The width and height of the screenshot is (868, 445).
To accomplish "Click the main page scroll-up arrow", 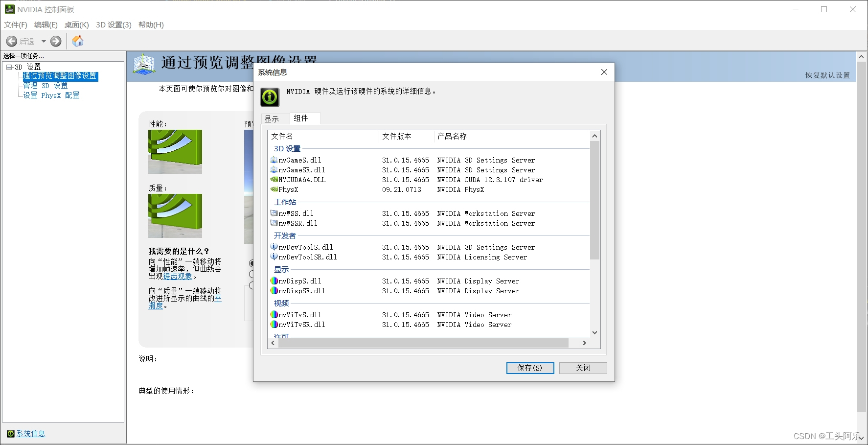I will [862, 57].
